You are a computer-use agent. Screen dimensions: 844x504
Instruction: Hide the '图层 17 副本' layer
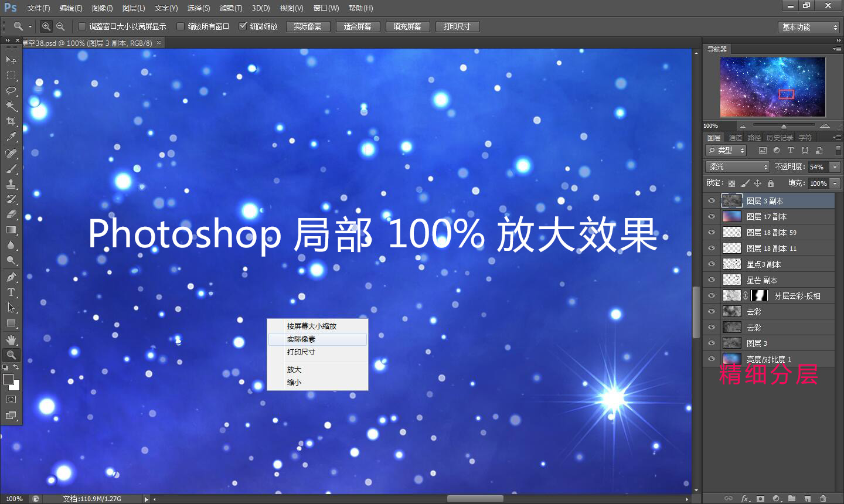click(x=712, y=217)
